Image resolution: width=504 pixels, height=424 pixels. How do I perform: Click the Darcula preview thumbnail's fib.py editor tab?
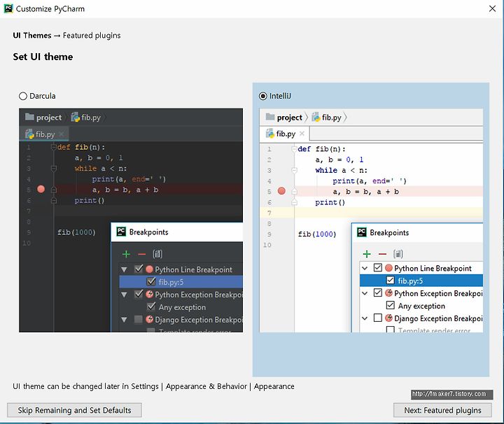[x=44, y=134]
